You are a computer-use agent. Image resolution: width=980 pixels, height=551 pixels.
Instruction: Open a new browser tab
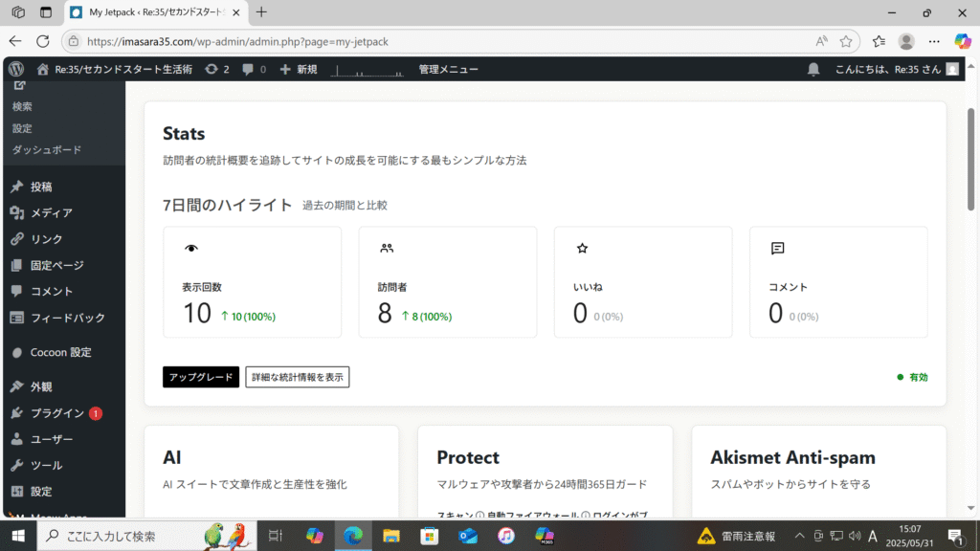(261, 11)
